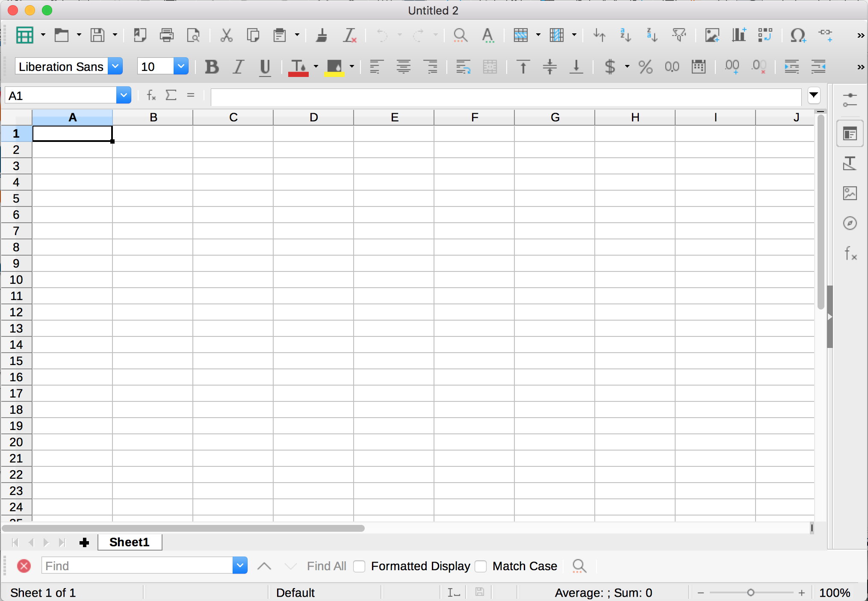Click the Open file folder icon
Image resolution: width=868 pixels, height=601 pixels.
62,35
